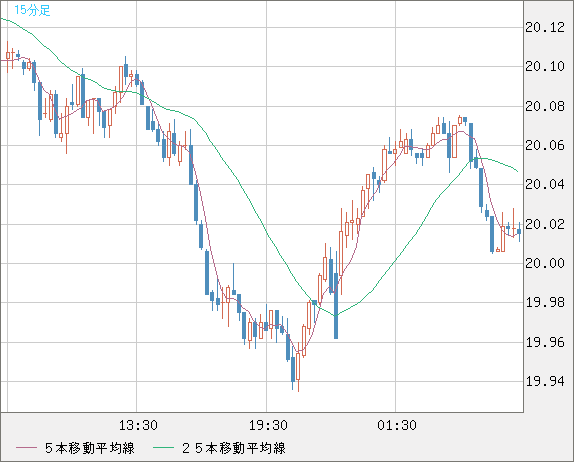Image resolution: width=574 pixels, height=462 pixels.
Task: Click the 19.96 price axis label
Action: [545, 342]
